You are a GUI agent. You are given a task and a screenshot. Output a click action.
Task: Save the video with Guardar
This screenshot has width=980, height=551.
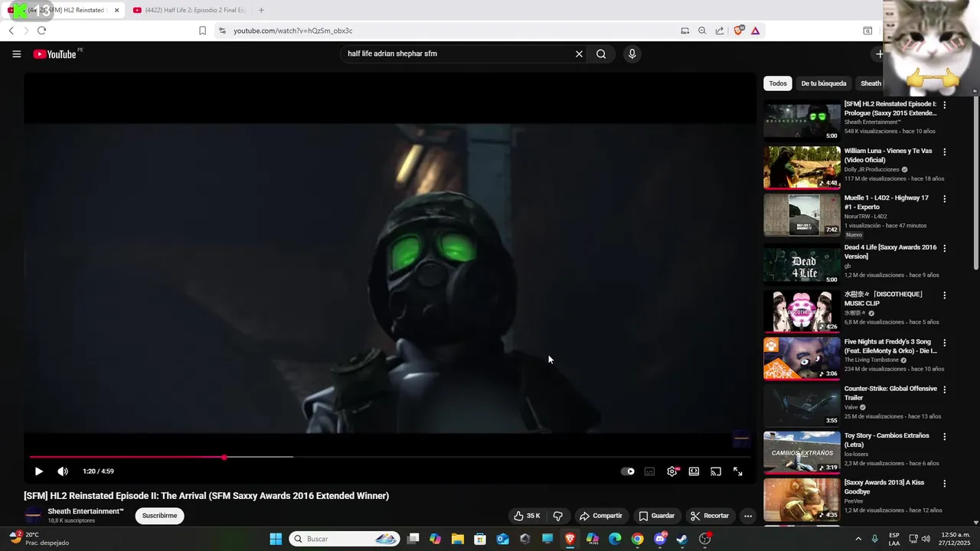tap(657, 516)
